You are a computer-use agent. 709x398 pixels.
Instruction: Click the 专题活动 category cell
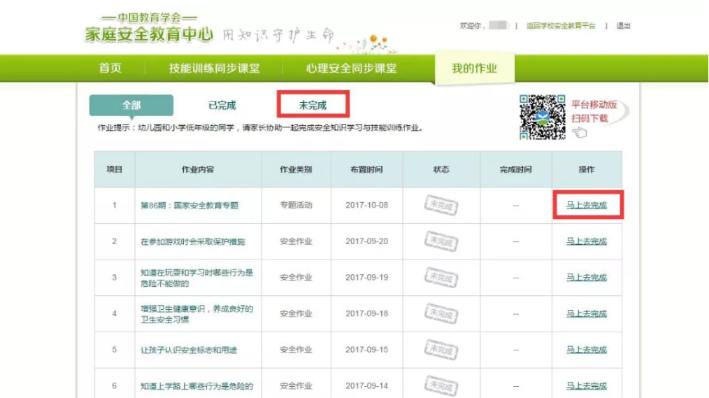pos(296,205)
